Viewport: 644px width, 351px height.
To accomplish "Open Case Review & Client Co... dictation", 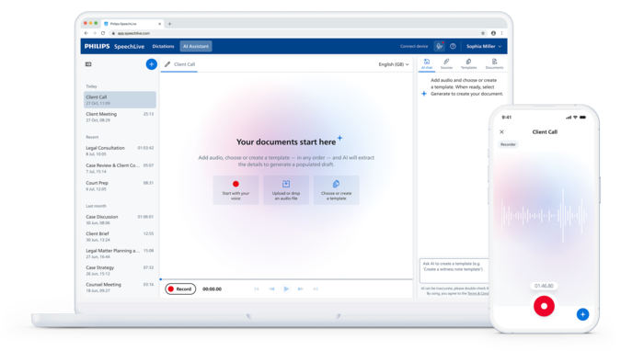I will (120, 168).
